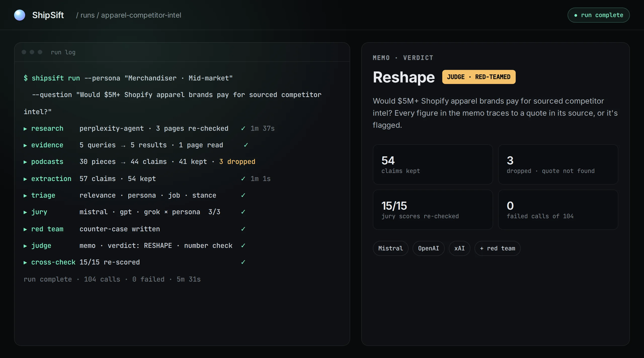Viewport: 644px width, 358px height.
Task: Click the run complete status pill
Action: pos(598,15)
